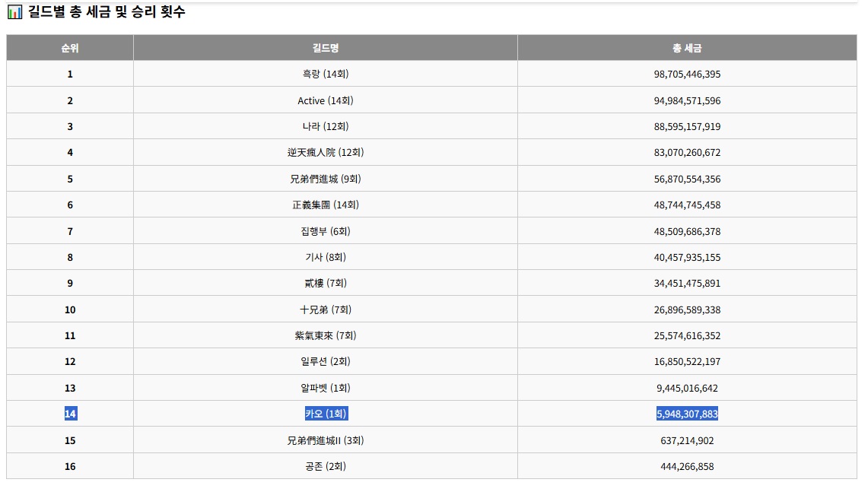868x492 pixels.
Task: Click the 순위 column header
Action: point(70,48)
